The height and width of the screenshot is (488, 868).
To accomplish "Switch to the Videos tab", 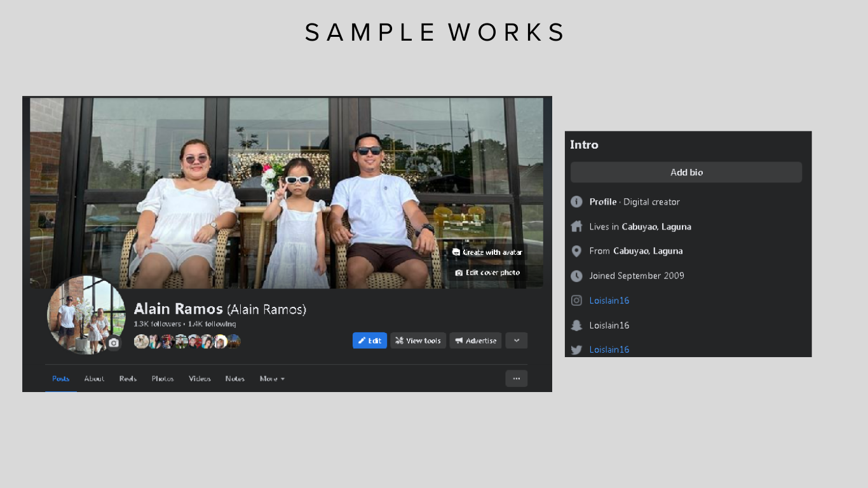I will 200,379.
